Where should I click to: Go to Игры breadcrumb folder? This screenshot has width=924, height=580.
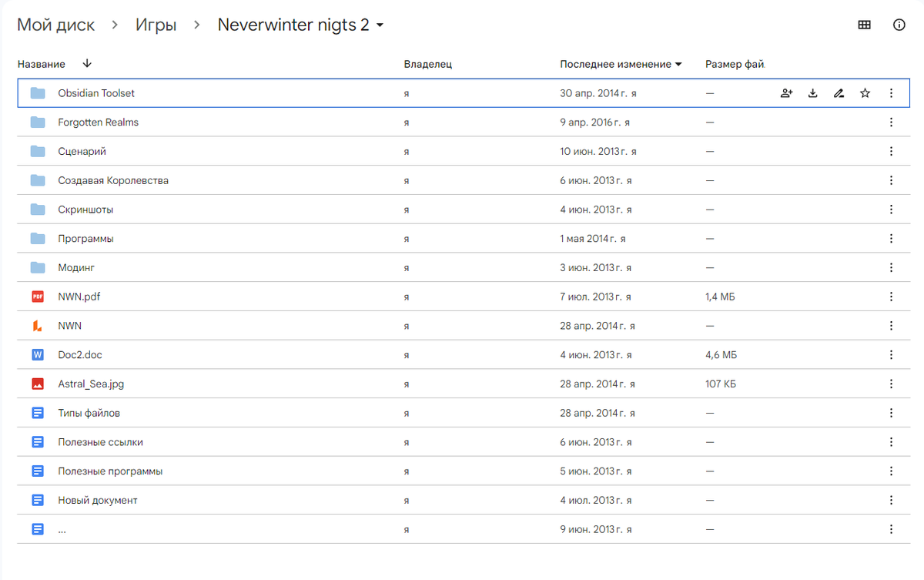click(x=156, y=25)
